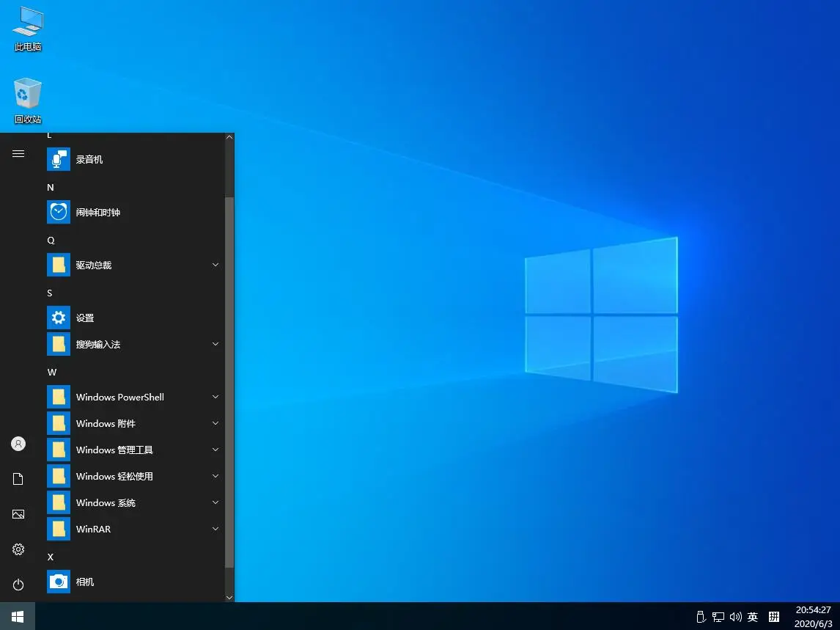Click the Power icon in Start sidebar
The height and width of the screenshot is (630, 840).
(x=18, y=585)
